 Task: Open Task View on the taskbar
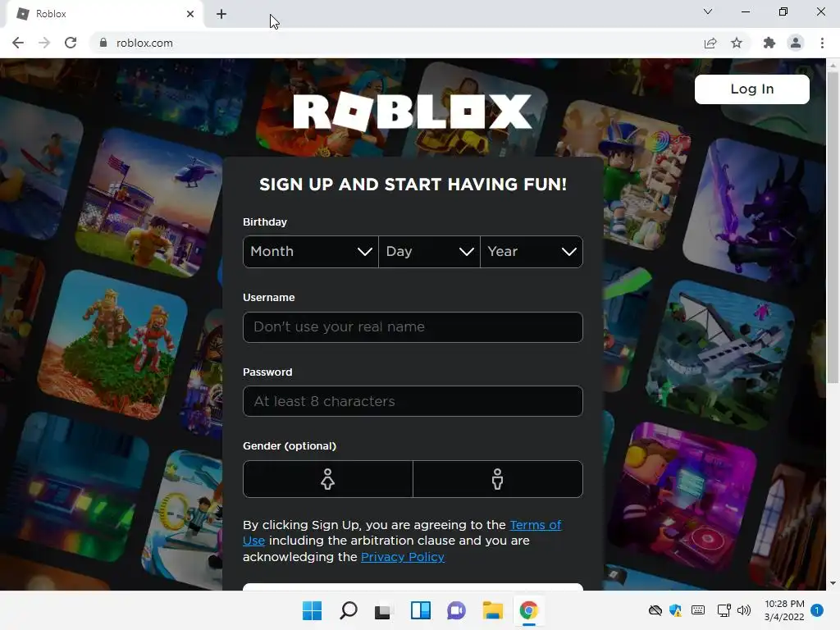pyautogui.click(x=384, y=610)
